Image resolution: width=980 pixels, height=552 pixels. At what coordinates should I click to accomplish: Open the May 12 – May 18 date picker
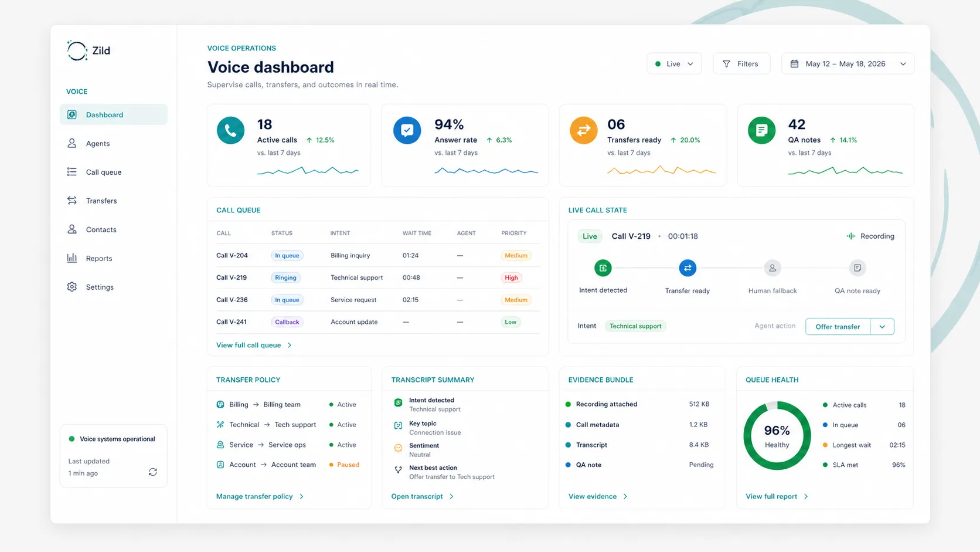pyautogui.click(x=846, y=63)
